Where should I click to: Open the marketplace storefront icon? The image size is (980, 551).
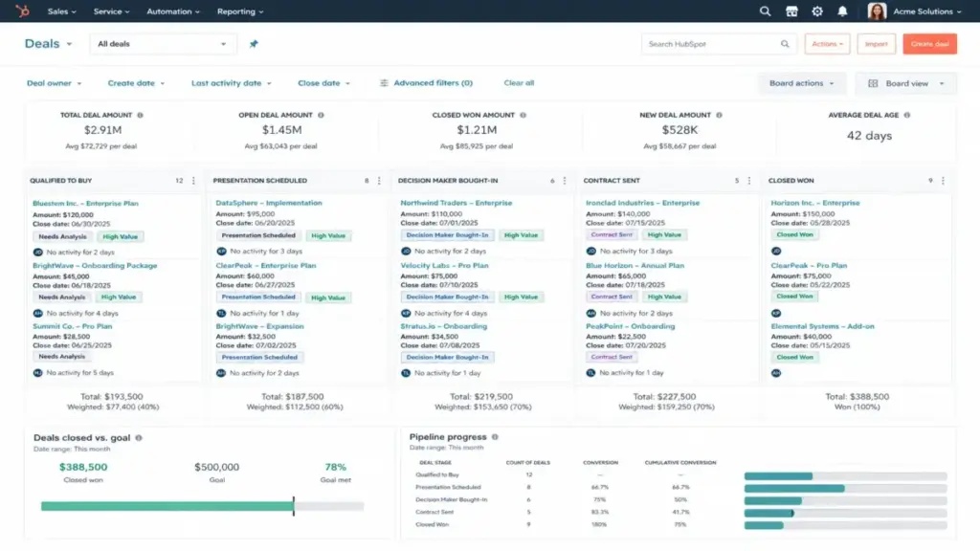coord(791,11)
